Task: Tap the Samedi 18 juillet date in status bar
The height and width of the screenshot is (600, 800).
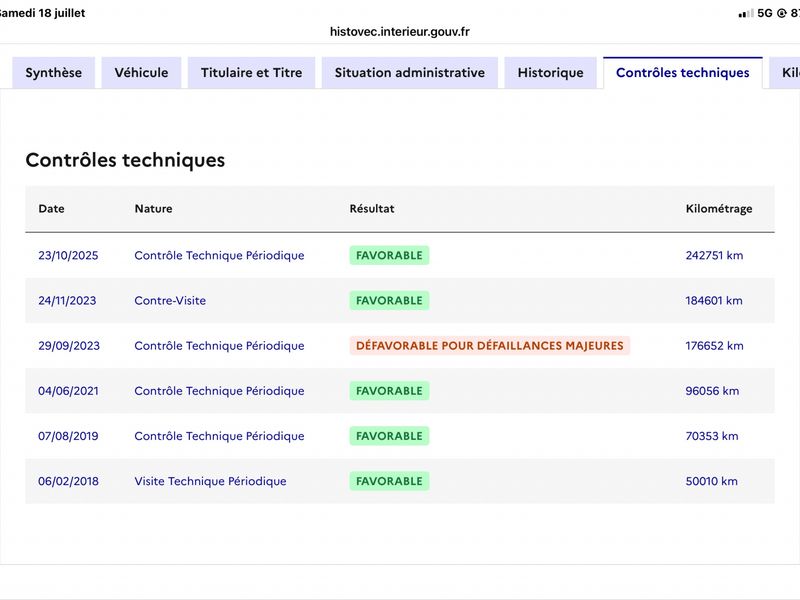Action: pos(43,13)
